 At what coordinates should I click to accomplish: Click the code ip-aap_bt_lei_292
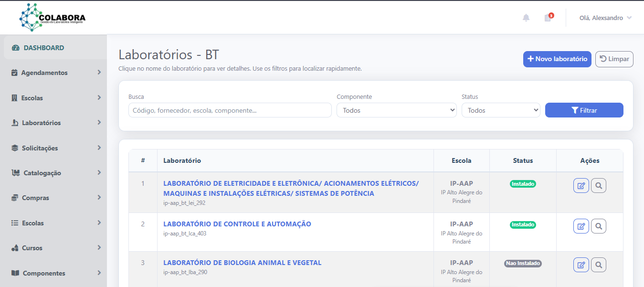[x=184, y=203]
